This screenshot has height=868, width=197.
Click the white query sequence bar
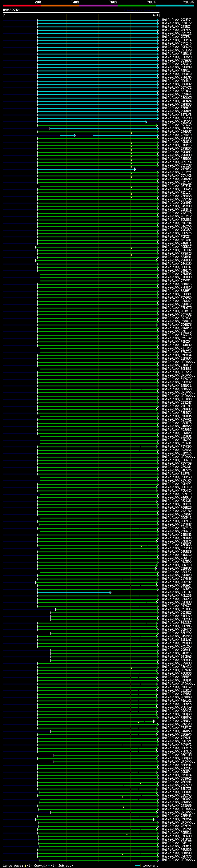[x=81, y=13]
